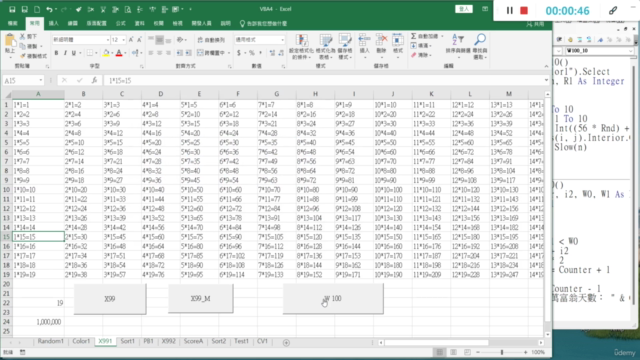Increase indent in alignment group
The image size is (640, 360).
188,53
